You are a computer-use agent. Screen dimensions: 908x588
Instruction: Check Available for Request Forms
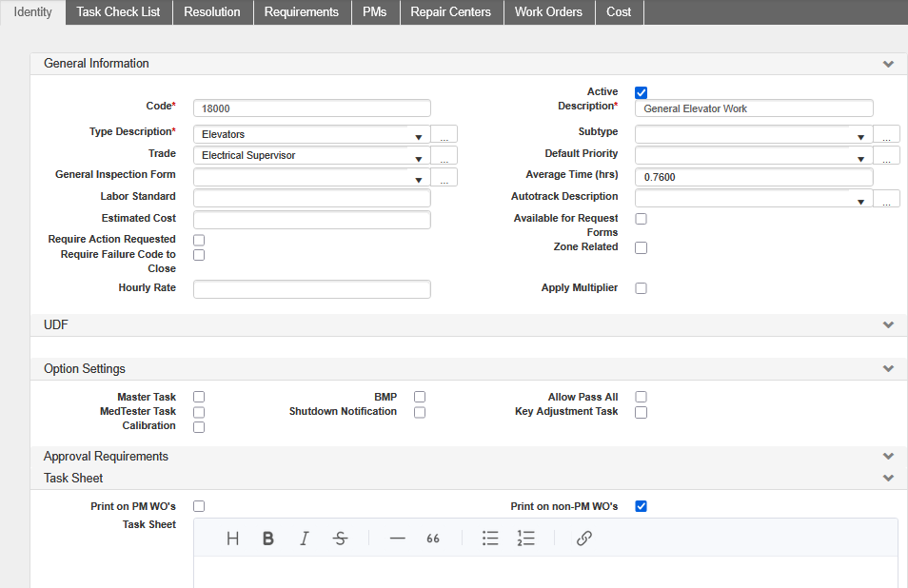tap(642, 219)
